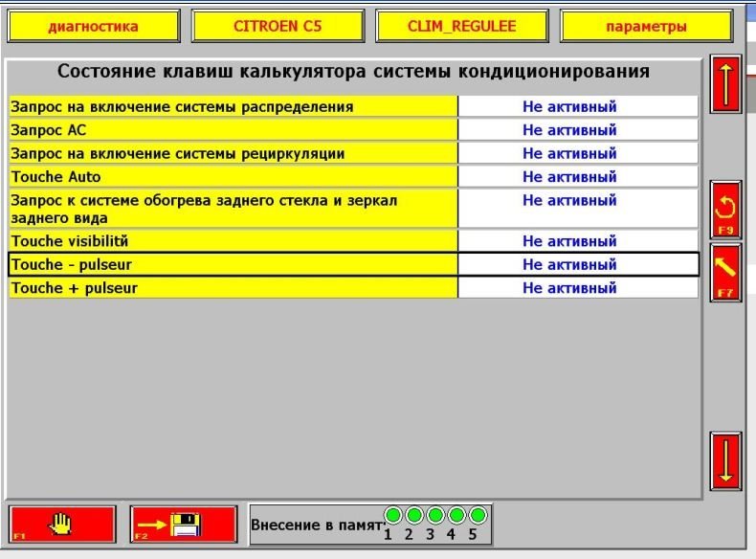Click the red scroll down arrow button

(x=725, y=460)
